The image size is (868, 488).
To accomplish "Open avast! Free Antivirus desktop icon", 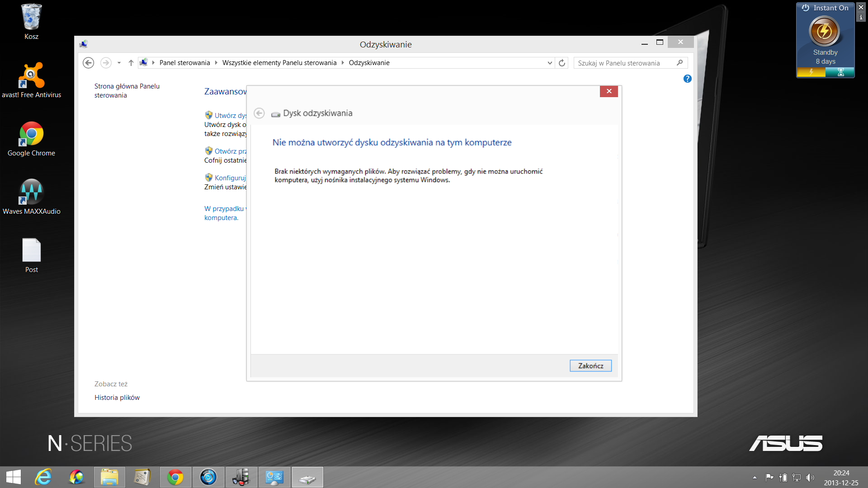I will [31, 80].
